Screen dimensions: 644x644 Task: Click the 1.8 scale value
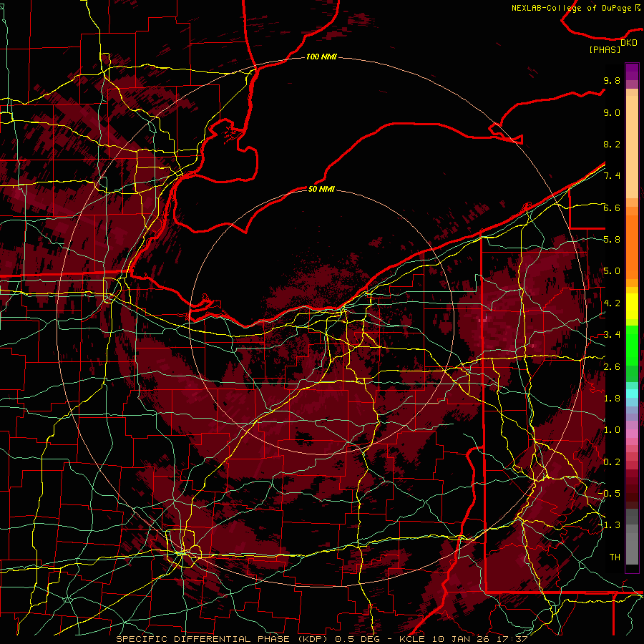pyautogui.click(x=612, y=399)
